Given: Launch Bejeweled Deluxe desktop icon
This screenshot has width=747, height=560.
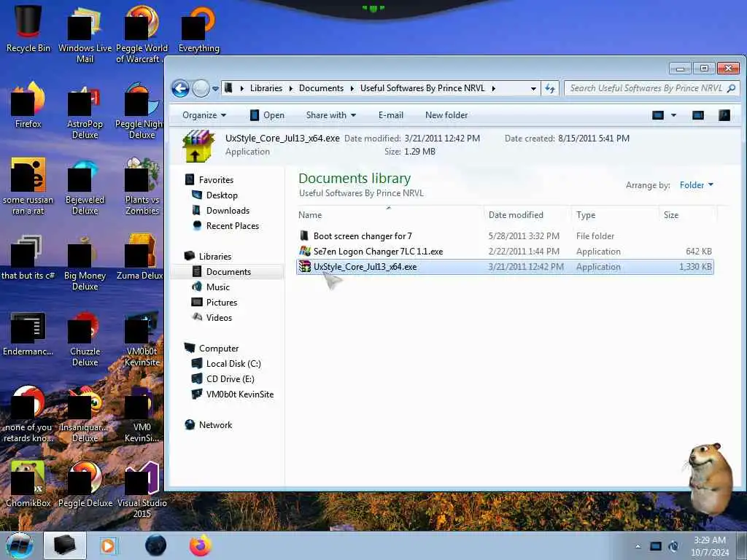Looking at the screenshot, I should (85, 186).
